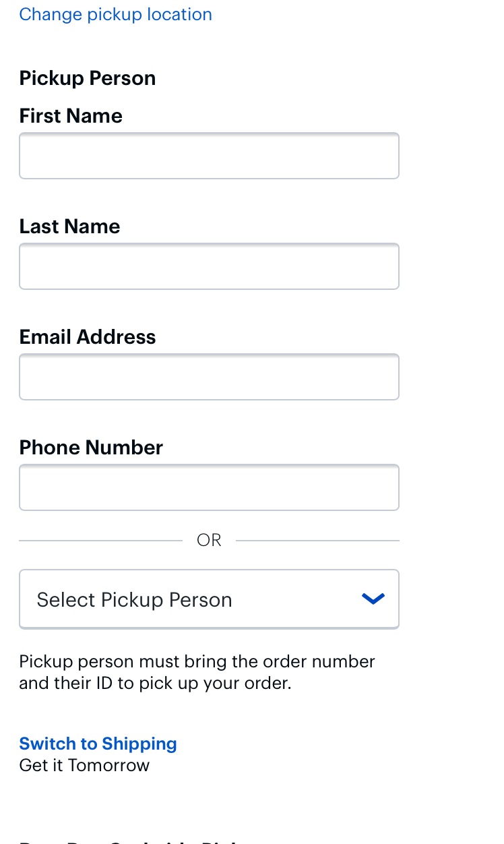Click the Change pickup location link

tap(115, 14)
